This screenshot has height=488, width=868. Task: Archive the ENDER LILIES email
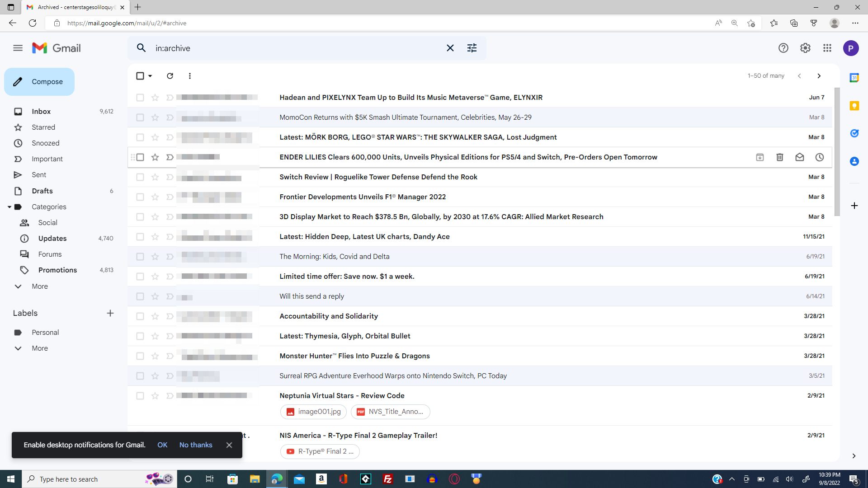coord(760,157)
